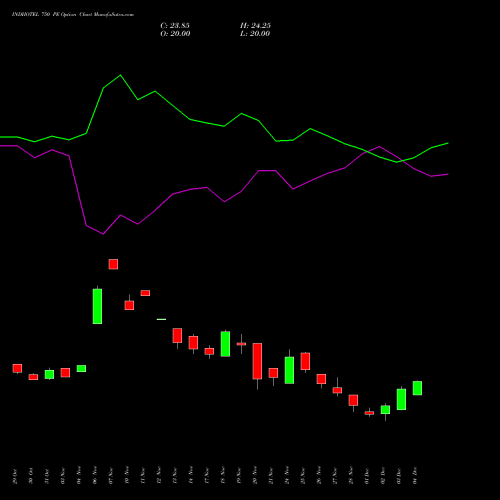Screen dimensions: 500x500
Task: Select the tall green candlestick on 06 Nov
Action: point(97,306)
